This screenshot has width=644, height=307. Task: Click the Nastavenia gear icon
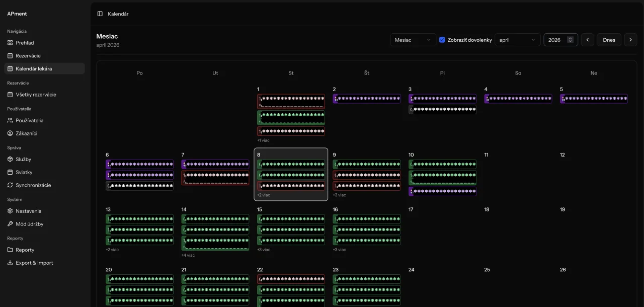(10, 211)
